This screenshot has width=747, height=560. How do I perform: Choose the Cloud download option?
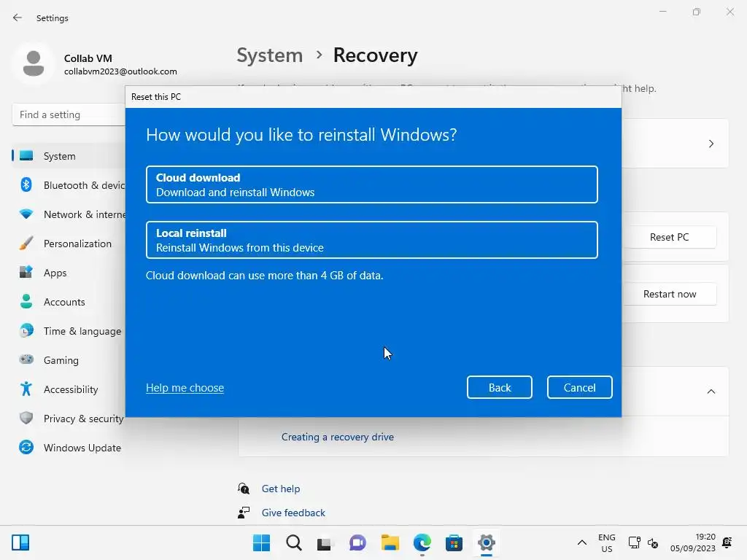371,184
